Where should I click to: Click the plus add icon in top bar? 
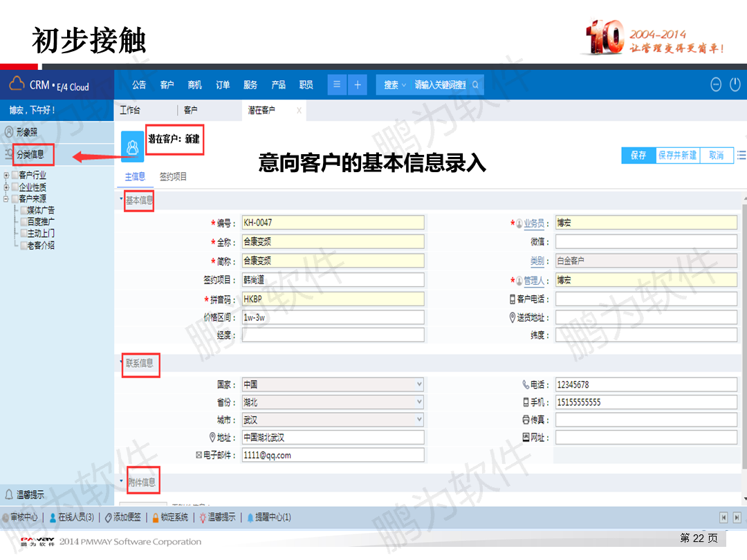[358, 85]
